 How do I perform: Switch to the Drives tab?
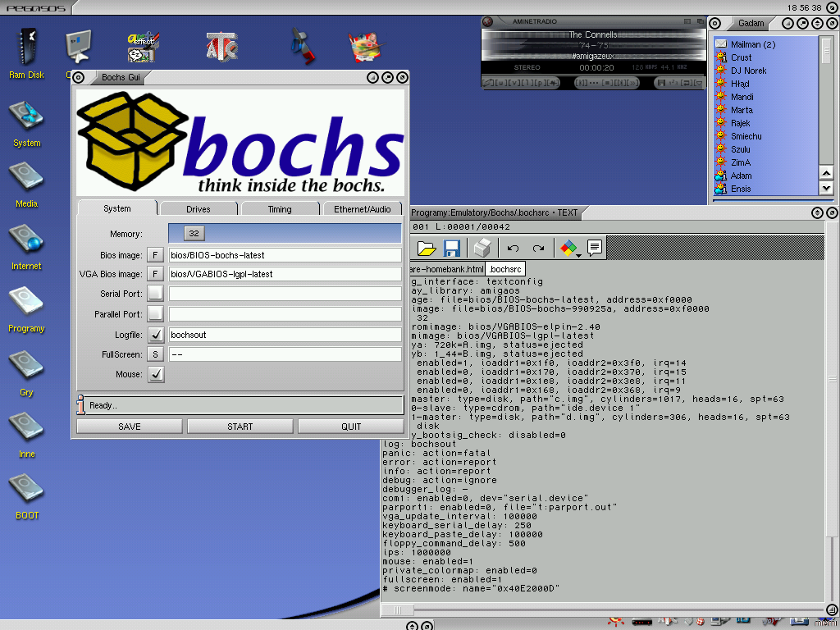click(x=199, y=209)
